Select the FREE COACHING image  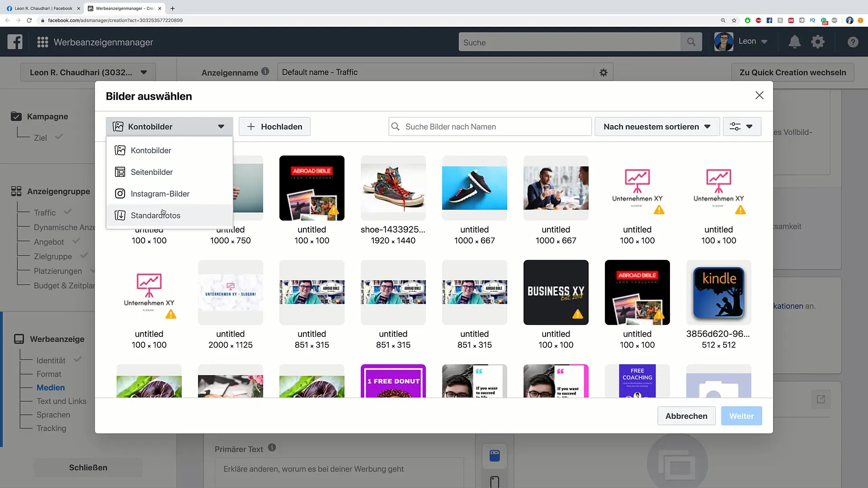point(637,381)
